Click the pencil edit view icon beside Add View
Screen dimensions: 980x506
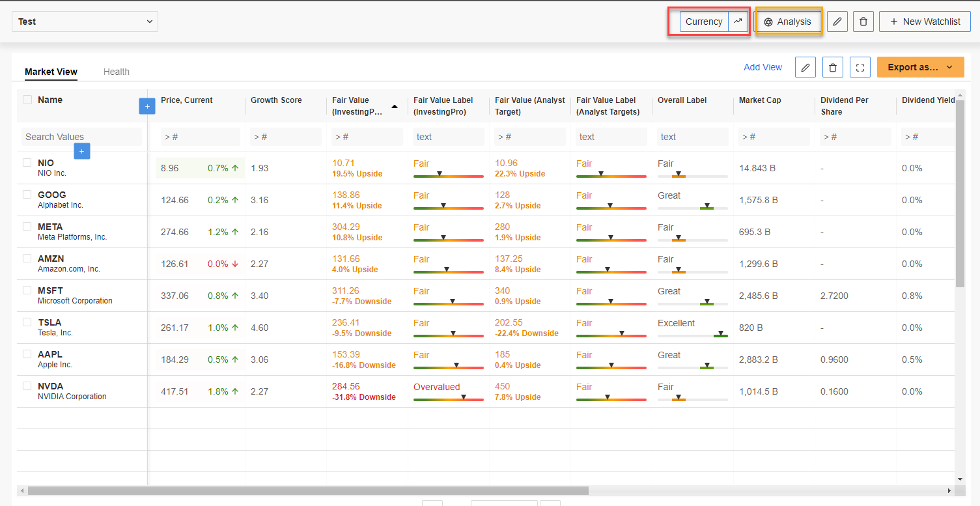pos(805,67)
